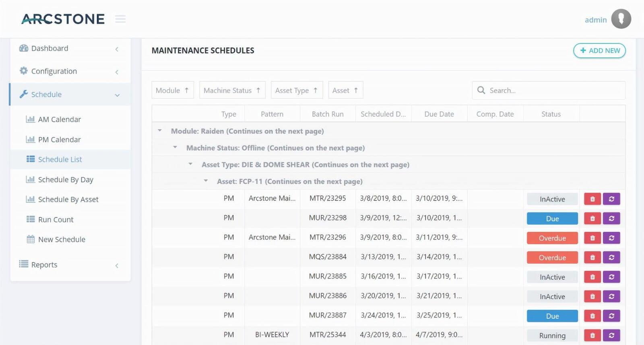644x345 pixels.
Task: Click the search magnifier icon
Action: click(481, 90)
